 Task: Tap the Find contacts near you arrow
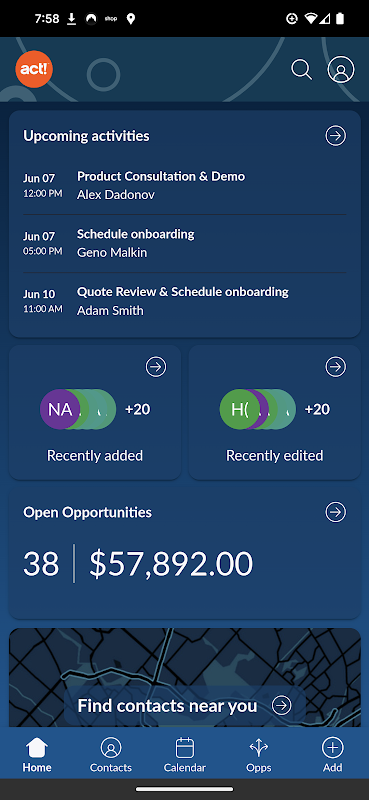tap(282, 706)
